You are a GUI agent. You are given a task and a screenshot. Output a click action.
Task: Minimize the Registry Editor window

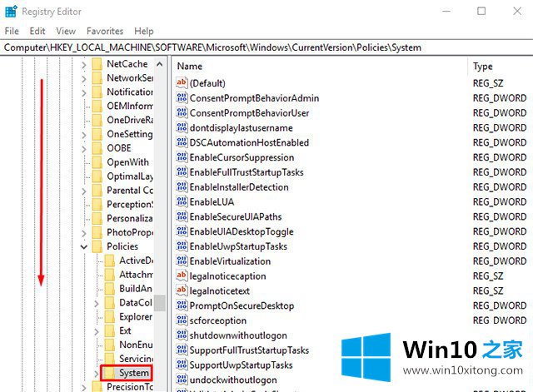tap(446, 11)
